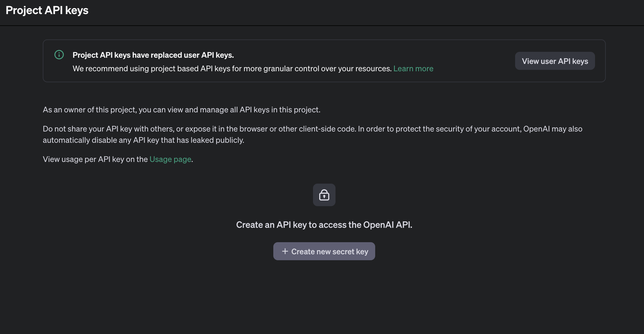Image resolution: width=644 pixels, height=334 pixels.
Task: Follow the Learn more link
Action: (413, 69)
